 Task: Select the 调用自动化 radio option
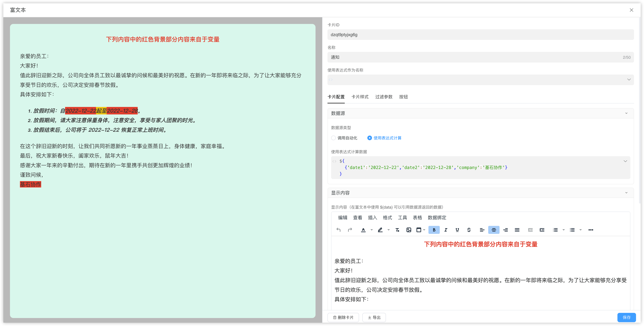(333, 138)
